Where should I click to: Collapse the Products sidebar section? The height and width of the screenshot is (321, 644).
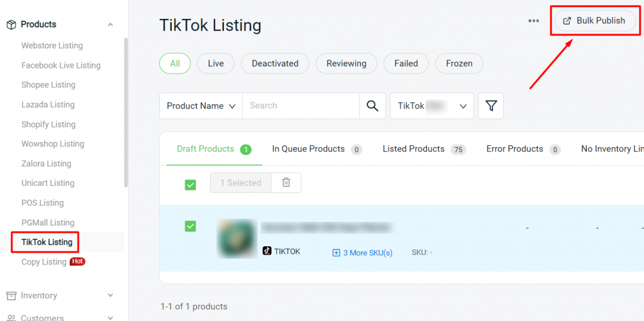click(x=110, y=24)
